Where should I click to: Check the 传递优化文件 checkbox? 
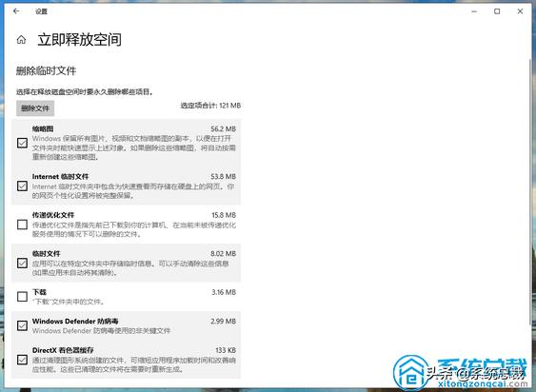tap(22, 225)
